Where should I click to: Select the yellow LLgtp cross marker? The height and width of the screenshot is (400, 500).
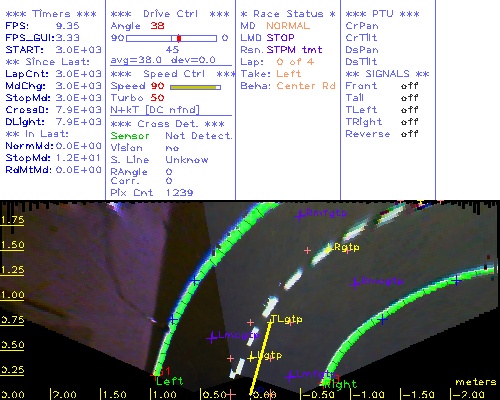coord(251,358)
